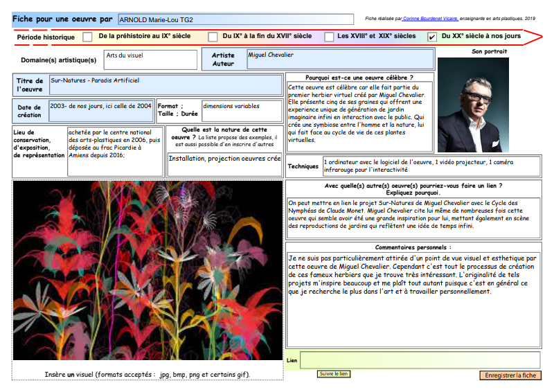Click the empty 'Lien' input field
This screenshot has width=554, height=392.
[x=420, y=360]
